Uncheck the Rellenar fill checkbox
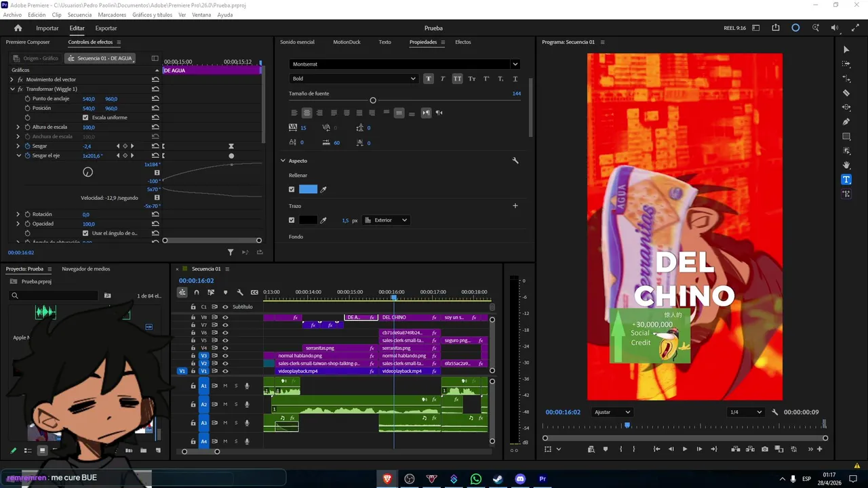868x488 pixels. [x=292, y=190]
